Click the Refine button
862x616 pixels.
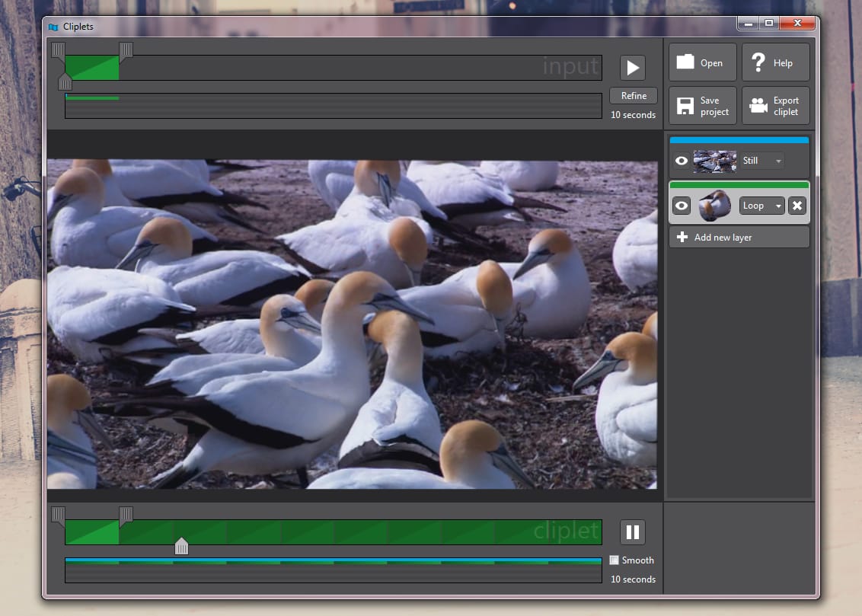[x=634, y=96]
